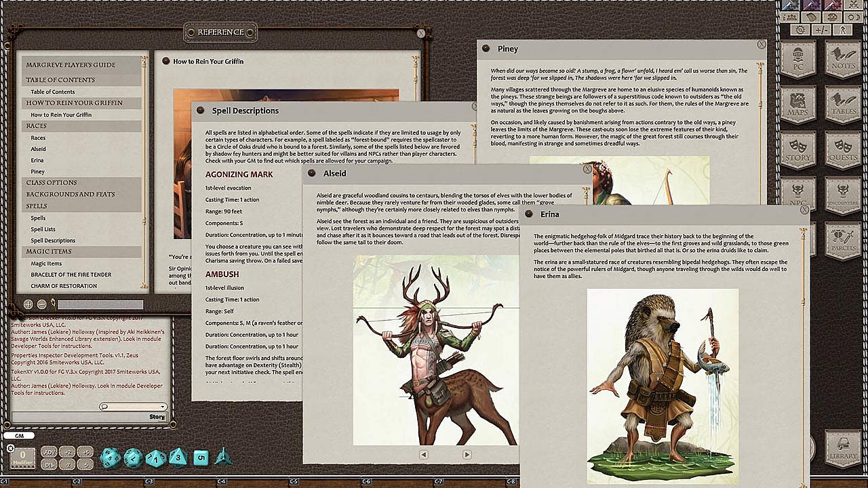This screenshot has width=868, height=488.
Task: Open the Spell Lists page
Action: pos(43,229)
